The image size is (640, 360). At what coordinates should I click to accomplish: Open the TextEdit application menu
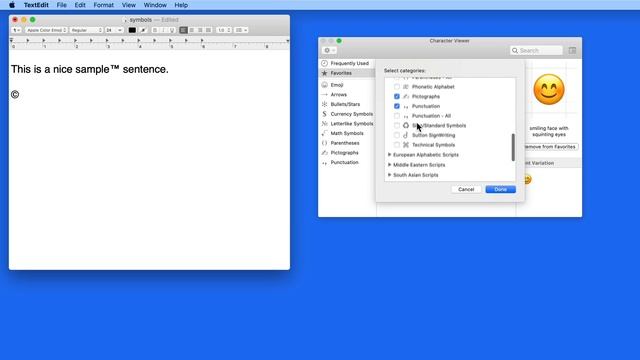click(x=36, y=5)
